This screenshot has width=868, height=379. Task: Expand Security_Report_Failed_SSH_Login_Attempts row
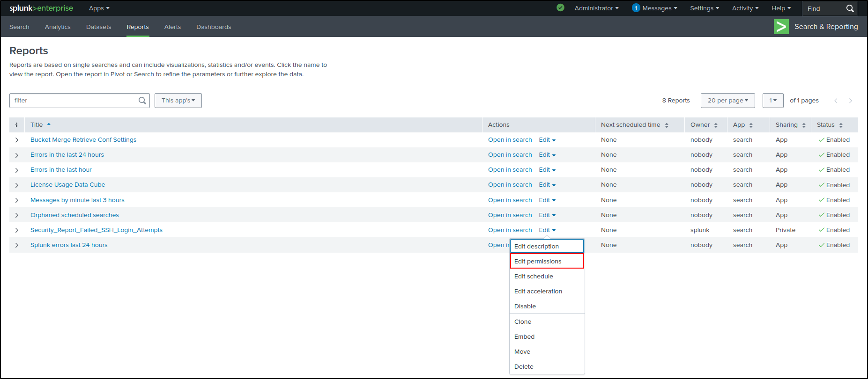17,230
